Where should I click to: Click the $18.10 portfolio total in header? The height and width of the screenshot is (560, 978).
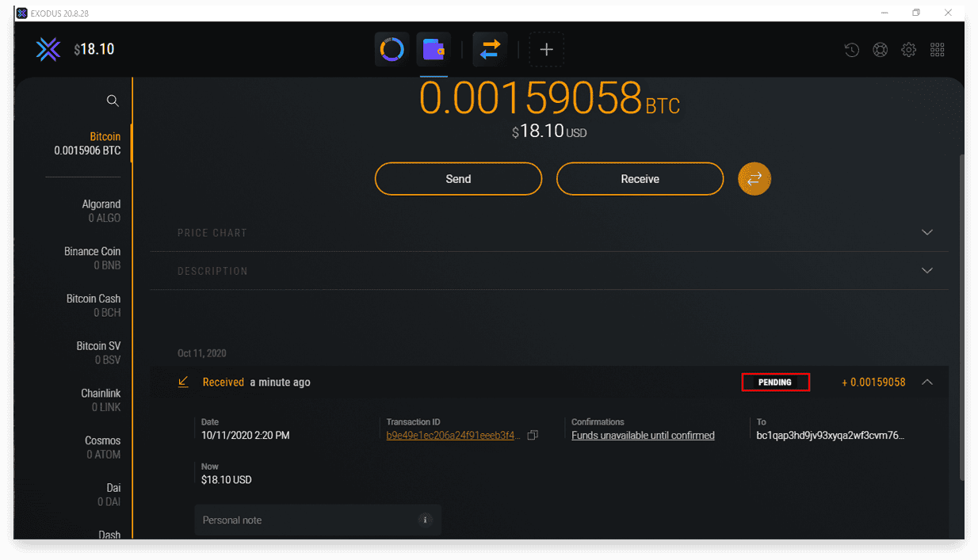[94, 49]
